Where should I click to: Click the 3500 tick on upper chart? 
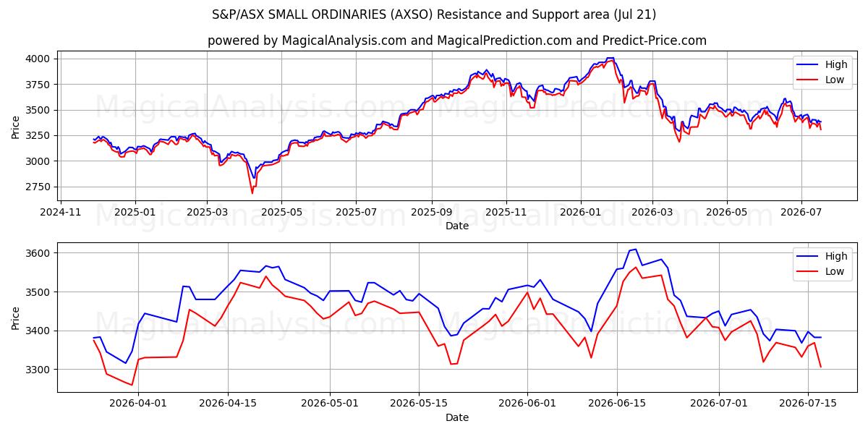[x=38, y=110]
